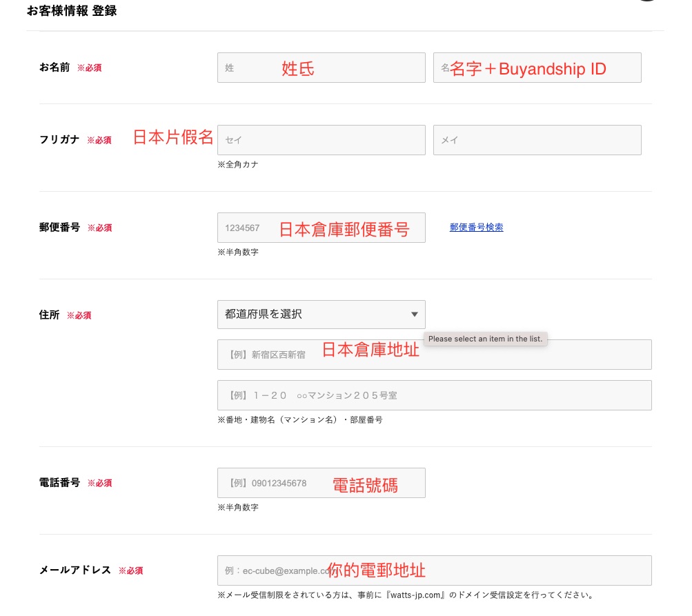The image size is (692, 616).
Task: Click the 郵便番号 field label
Action: (x=59, y=228)
